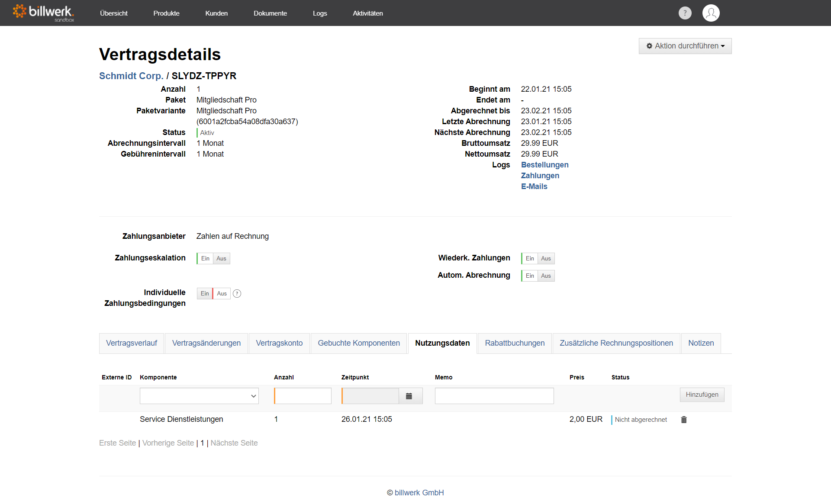
Task: Open the Aktion durchführen dropdown
Action: [685, 46]
